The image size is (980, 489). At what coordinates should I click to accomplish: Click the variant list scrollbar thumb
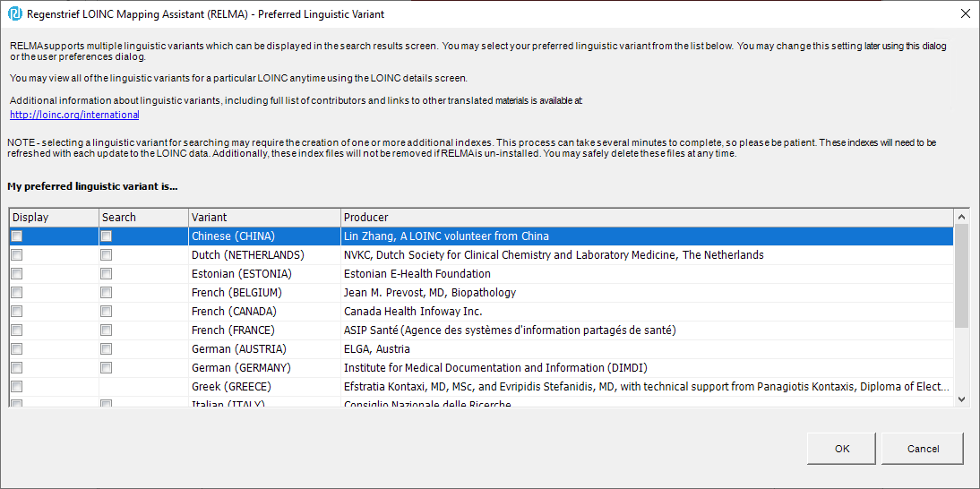(962, 275)
